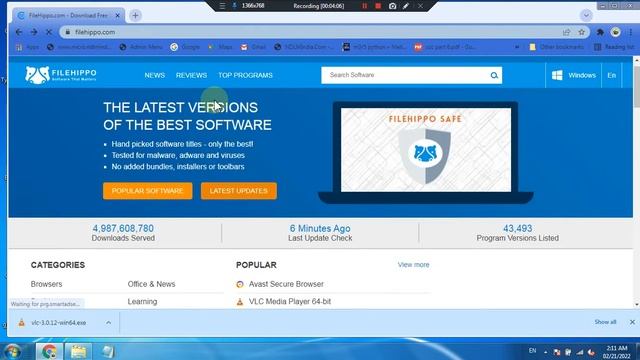Open the Windows platform selector
This screenshot has height=360, width=640.
(573, 76)
